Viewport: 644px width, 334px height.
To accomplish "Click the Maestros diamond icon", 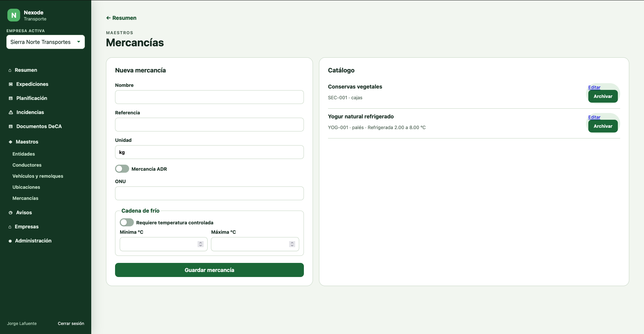I will point(10,142).
